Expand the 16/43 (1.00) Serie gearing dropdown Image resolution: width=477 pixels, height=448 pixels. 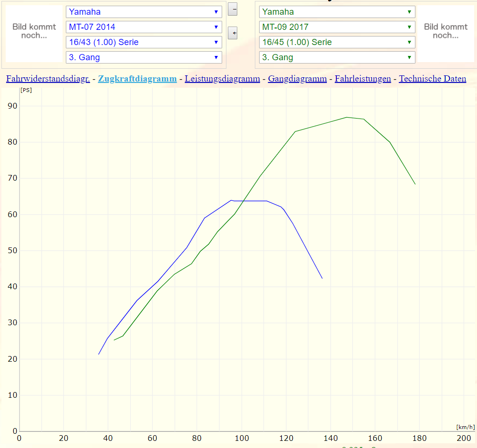click(x=144, y=42)
